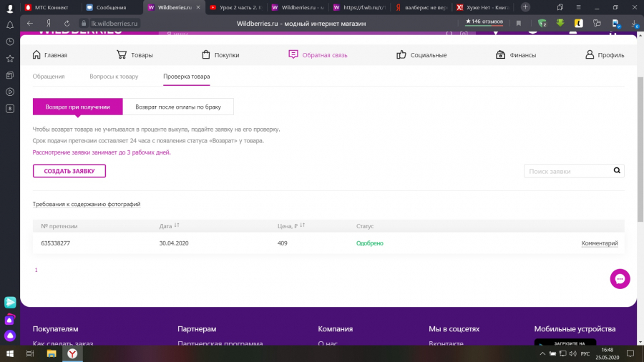Click the padlock site security icon

84,24
